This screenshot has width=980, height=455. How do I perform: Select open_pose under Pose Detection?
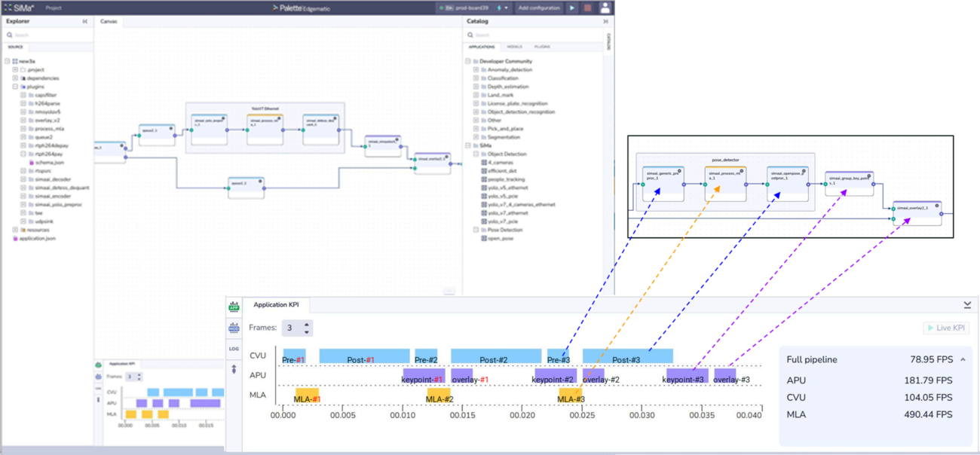pyautogui.click(x=499, y=238)
